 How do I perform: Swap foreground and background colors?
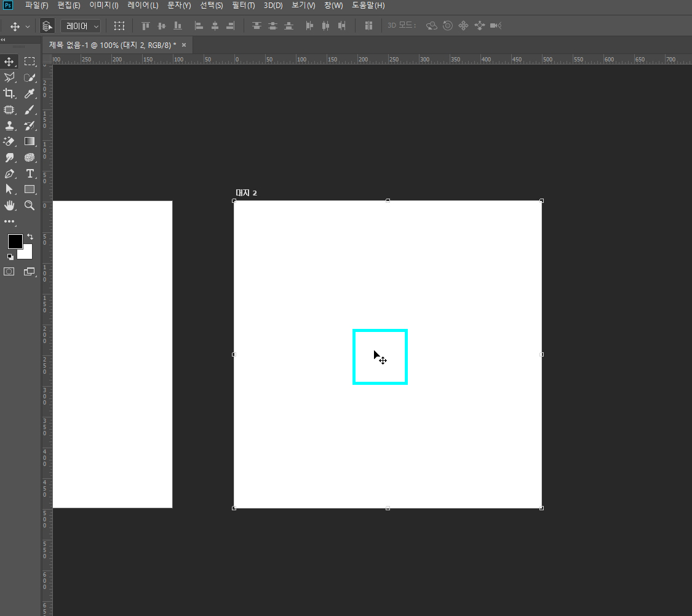[30, 237]
